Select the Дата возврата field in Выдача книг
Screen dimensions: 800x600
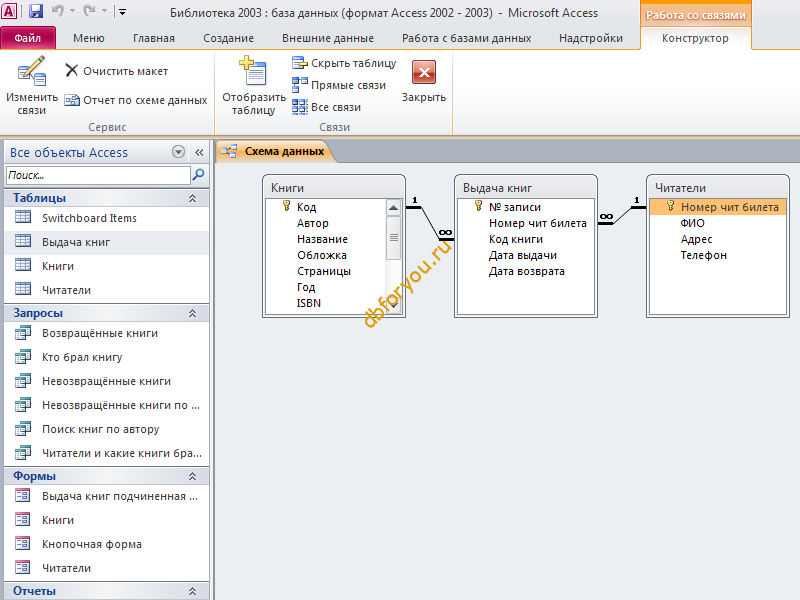click(526, 271)
